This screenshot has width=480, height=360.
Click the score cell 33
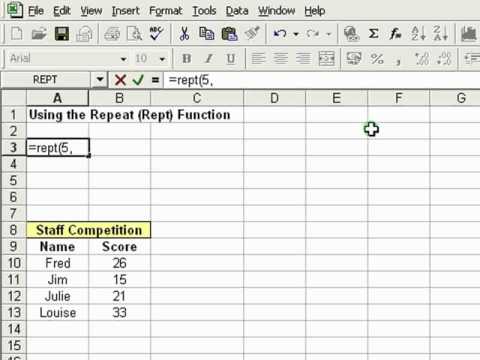tap(119, 312)
